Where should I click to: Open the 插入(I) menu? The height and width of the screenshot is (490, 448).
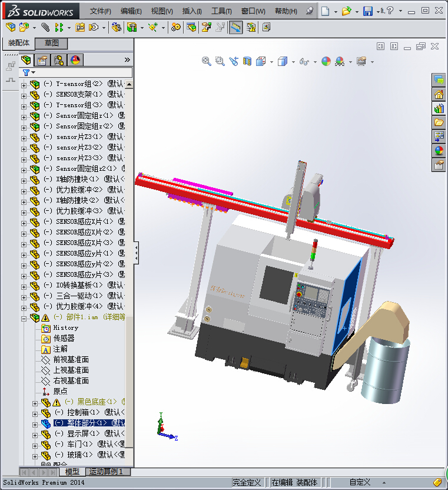(192, 11)
